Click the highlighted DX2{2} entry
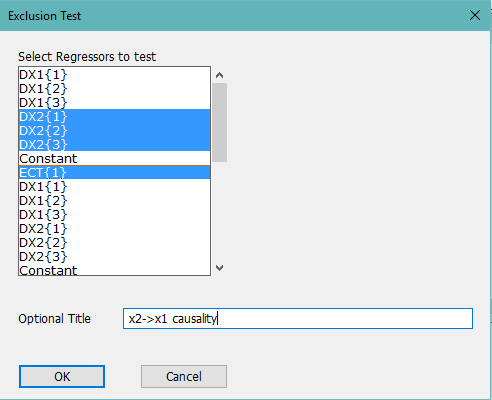The width and height of the screenshot is (492, 400). pos(114,130)
